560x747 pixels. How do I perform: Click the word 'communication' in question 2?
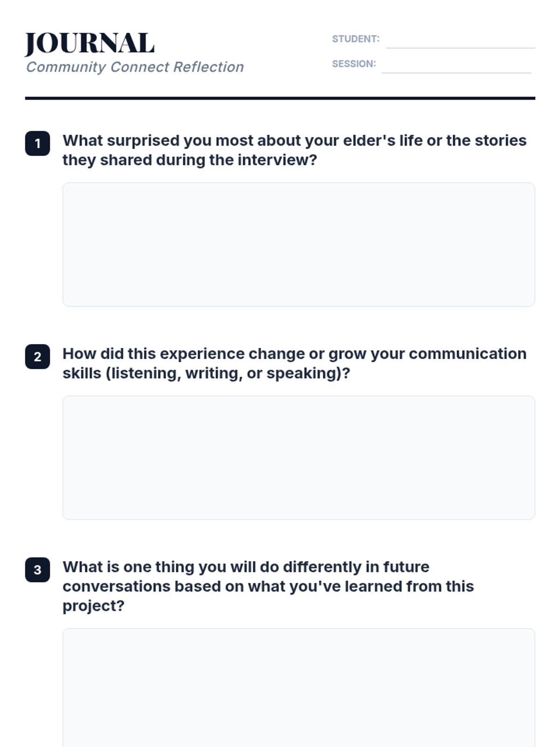click(468, 354)
